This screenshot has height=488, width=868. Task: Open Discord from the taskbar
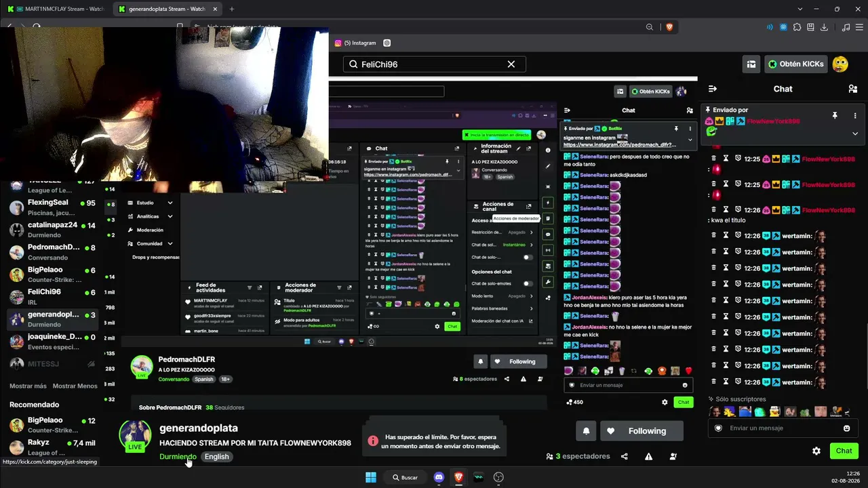point(439,477)
